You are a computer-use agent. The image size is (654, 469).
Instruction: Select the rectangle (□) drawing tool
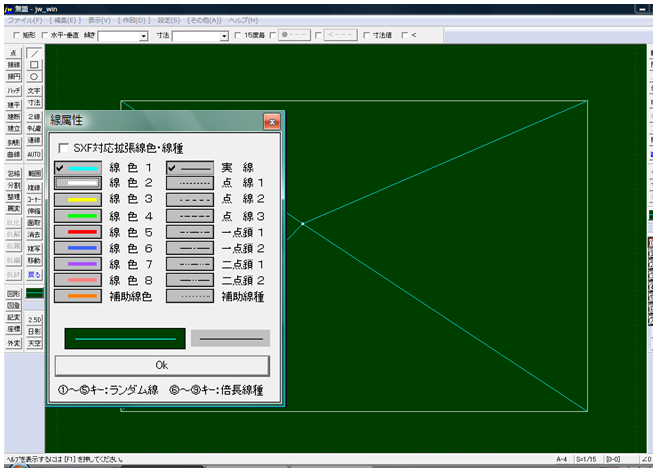click(x=34, y=64)
